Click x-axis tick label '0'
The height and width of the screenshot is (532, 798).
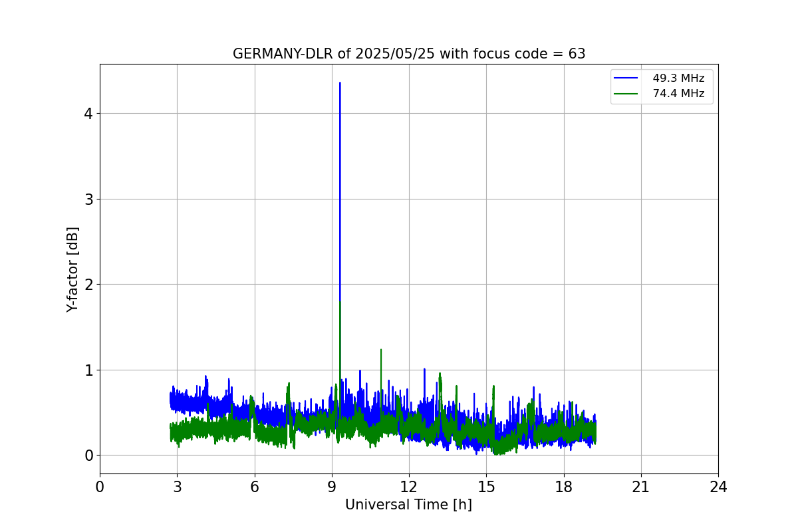coord(100,487)
